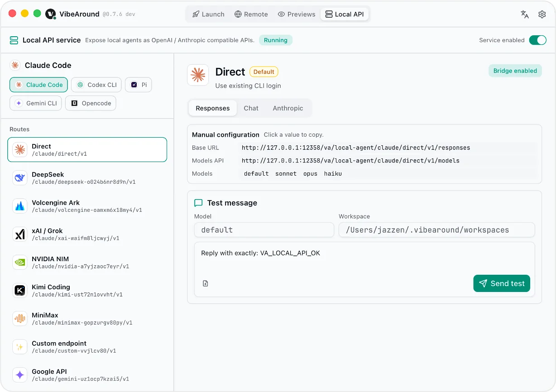The image size is (556, 392).
Task: Click the Direct route starburst icon
Action: [20, 150]
